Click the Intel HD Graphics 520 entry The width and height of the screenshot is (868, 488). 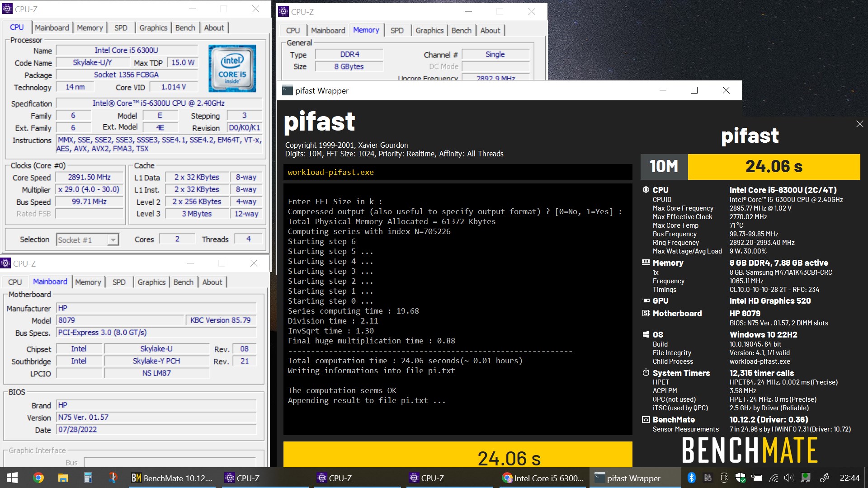point(770,301)
